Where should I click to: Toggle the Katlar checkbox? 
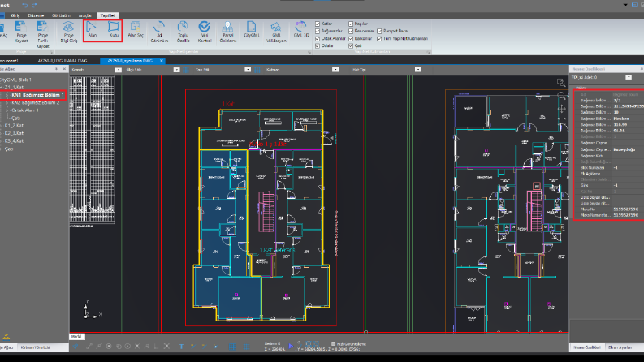coord(318,24)
